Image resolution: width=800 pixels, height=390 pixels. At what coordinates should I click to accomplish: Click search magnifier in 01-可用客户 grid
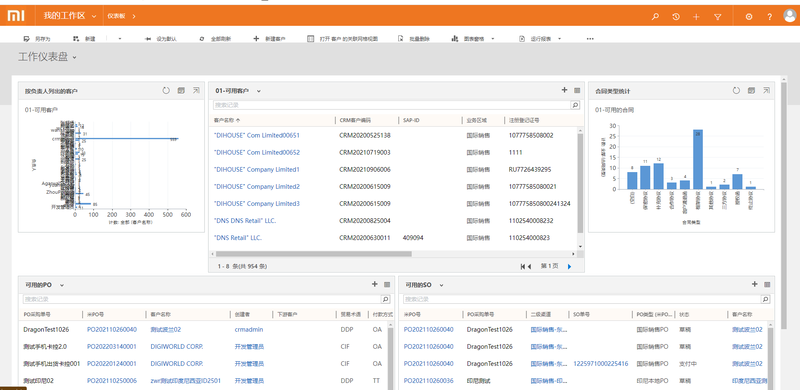click(575, 105)
